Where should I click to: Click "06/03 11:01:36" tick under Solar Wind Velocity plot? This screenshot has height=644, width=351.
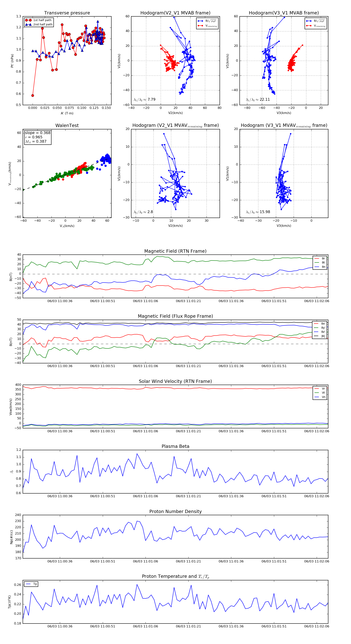click(231, 431)
